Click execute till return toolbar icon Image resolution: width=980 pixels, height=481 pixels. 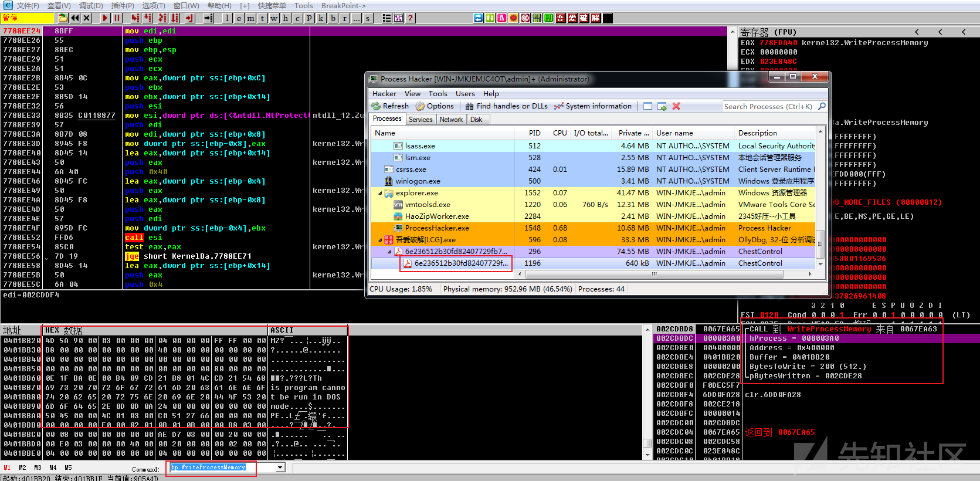190,18
